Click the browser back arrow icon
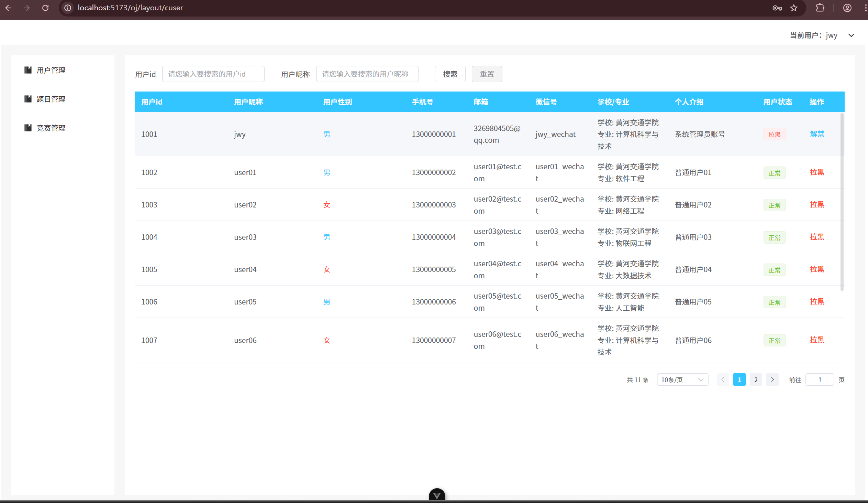 9,8
